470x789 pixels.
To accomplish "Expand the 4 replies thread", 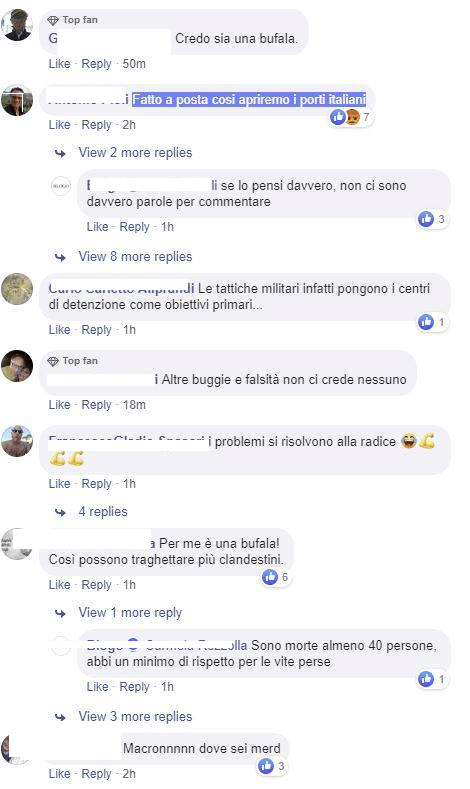I will pos(103,512).
